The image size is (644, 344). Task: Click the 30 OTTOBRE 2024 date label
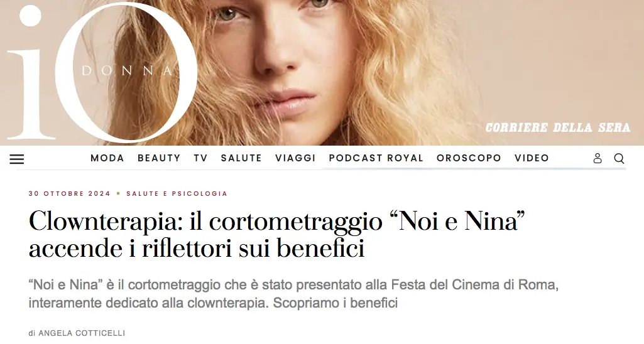pyautogui.click(x=69, y=193)
